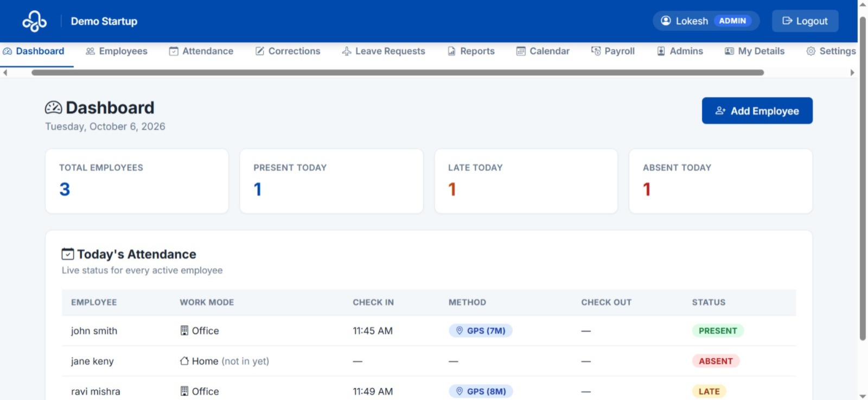Switch to the Calendar tab

(543, 51)
